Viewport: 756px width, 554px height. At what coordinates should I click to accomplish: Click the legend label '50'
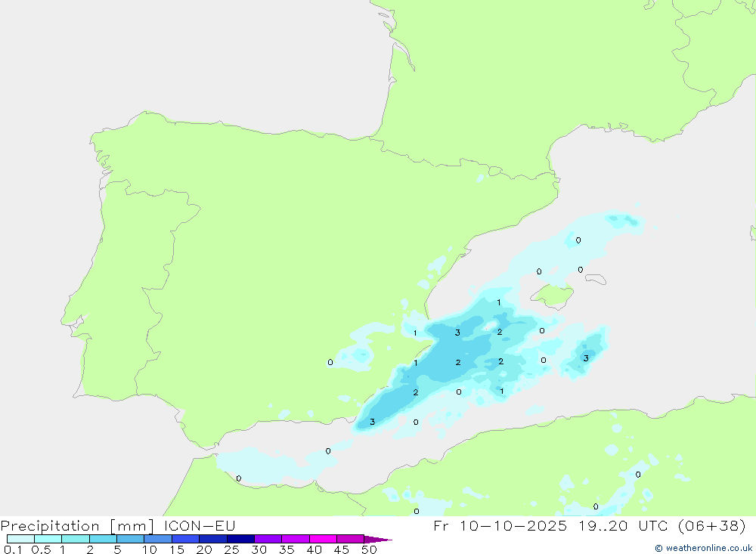pyautogui.click(x=369, y=549)
